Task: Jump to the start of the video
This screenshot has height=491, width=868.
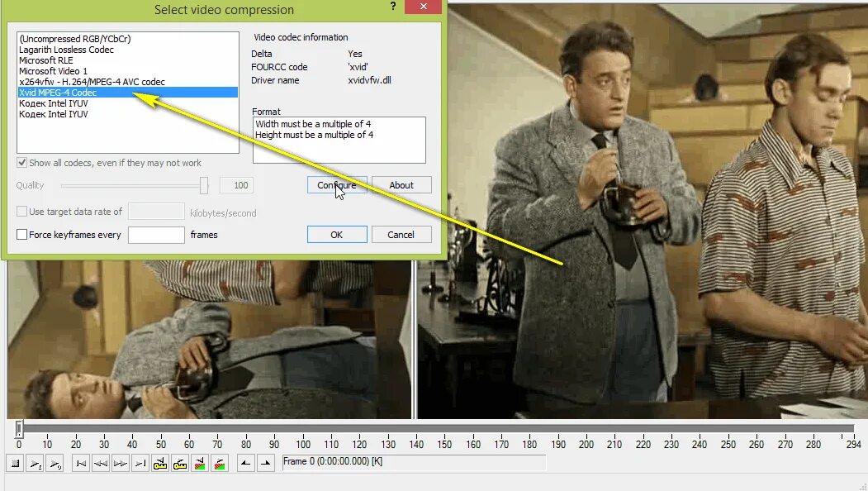Action: (x=81, y=463)
